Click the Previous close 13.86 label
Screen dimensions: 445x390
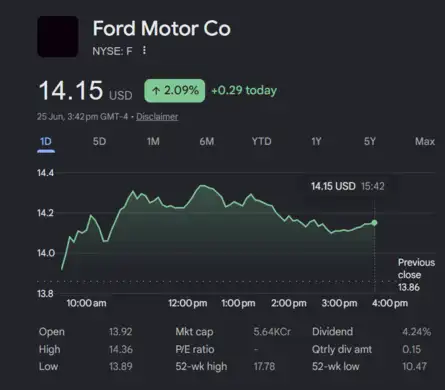coord(416,275)
